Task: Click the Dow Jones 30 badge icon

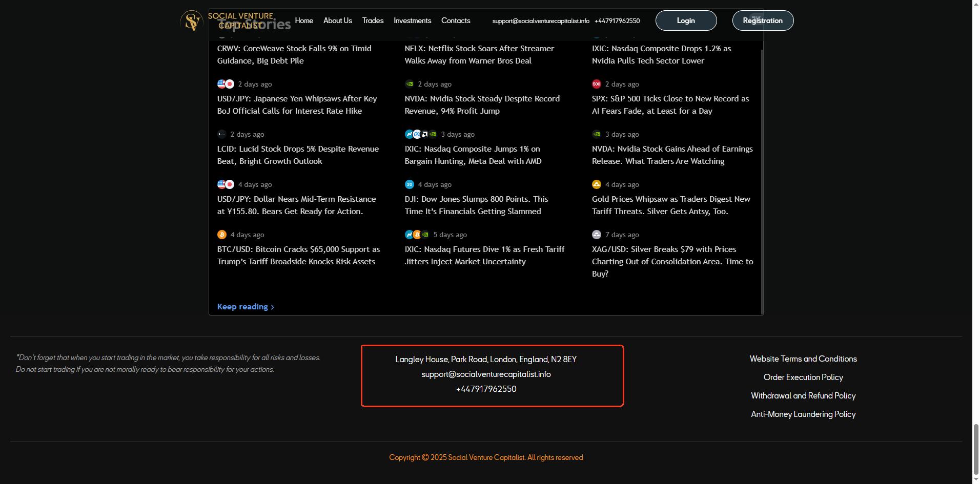Action: (x=409, y=184)
